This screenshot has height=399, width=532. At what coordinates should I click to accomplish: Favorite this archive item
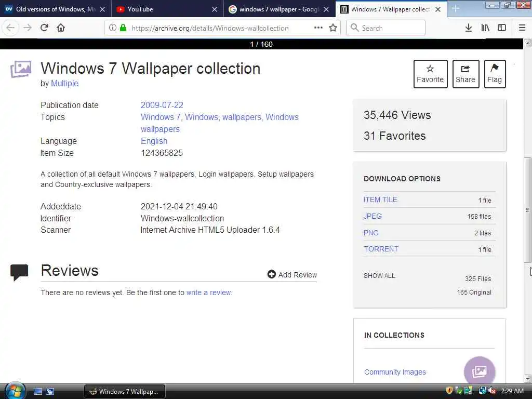pyautogui.click(x=430, y=74)
